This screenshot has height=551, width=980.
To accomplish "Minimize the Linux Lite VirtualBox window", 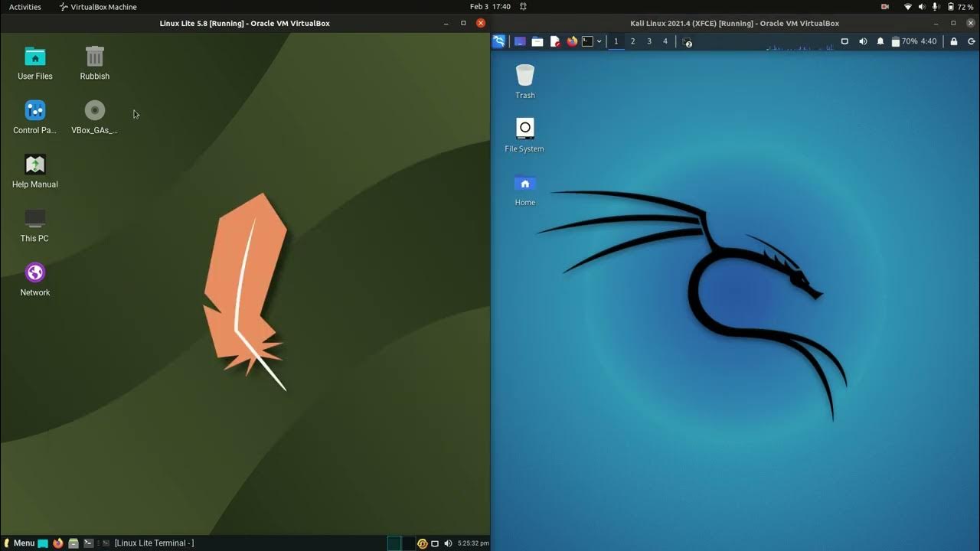I will click(x=446, y=23).
